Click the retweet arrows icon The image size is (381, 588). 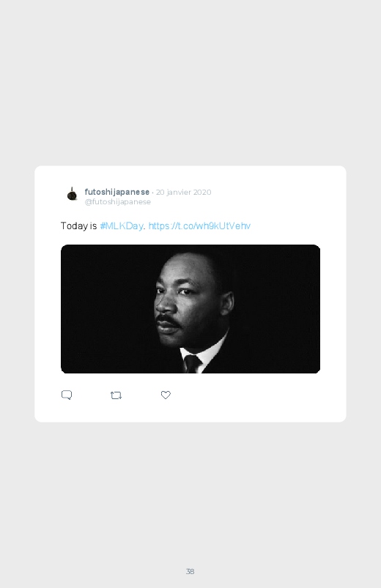click(116, 395)
